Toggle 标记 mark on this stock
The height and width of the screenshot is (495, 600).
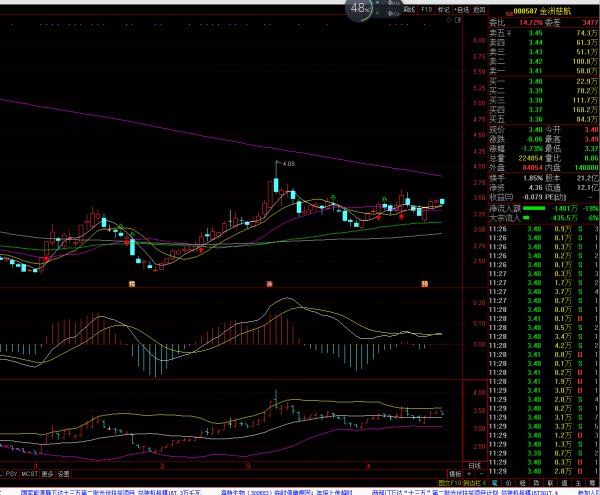pyautogui.click(x=443, y=7)
